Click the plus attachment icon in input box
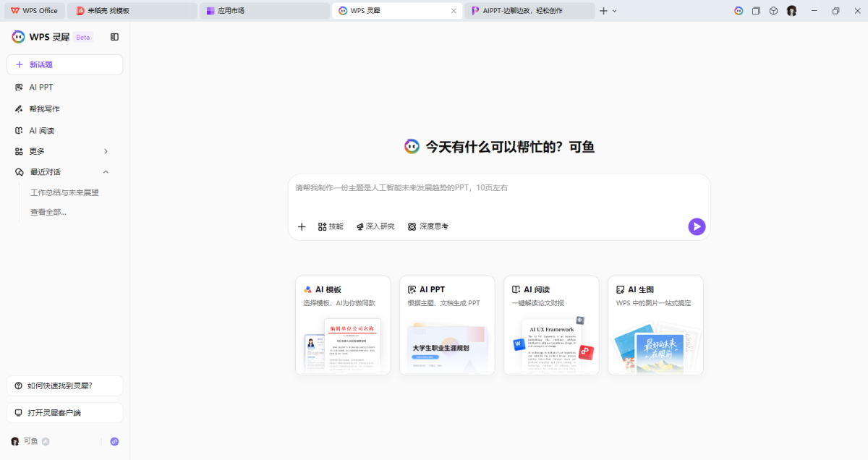Viewport: 868px width, 460px height. (x=302, y=226)
